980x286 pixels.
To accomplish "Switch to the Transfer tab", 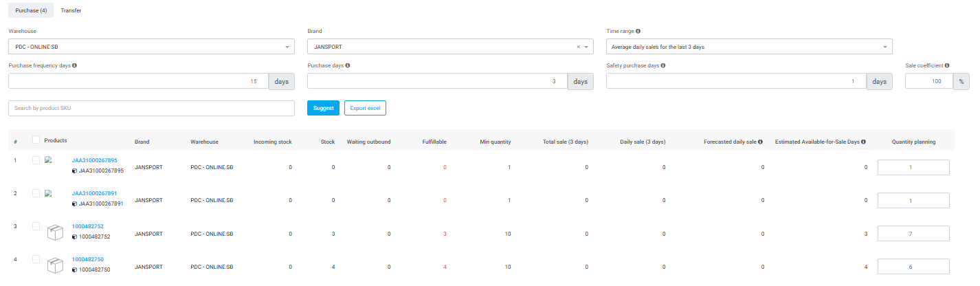I will tap(71, 10).
